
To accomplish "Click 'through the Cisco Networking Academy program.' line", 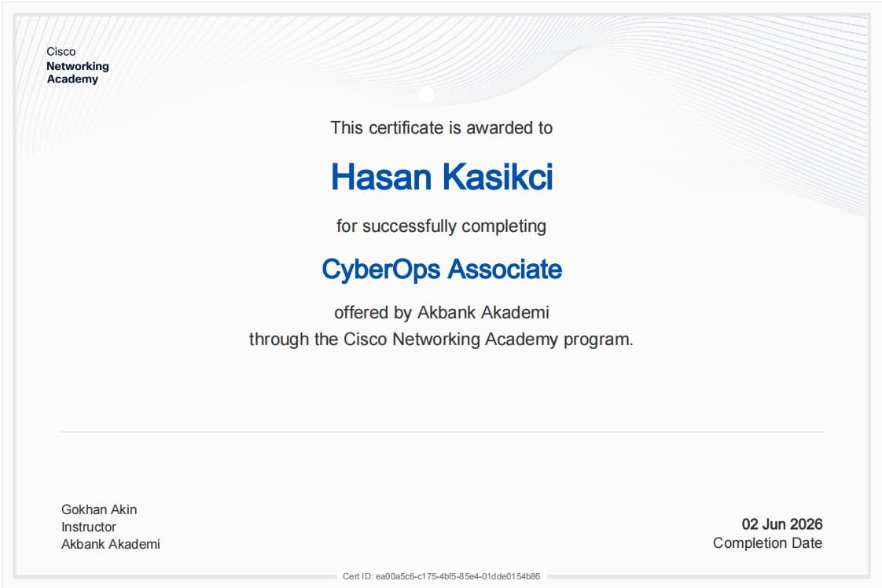I will coord(441,340).
